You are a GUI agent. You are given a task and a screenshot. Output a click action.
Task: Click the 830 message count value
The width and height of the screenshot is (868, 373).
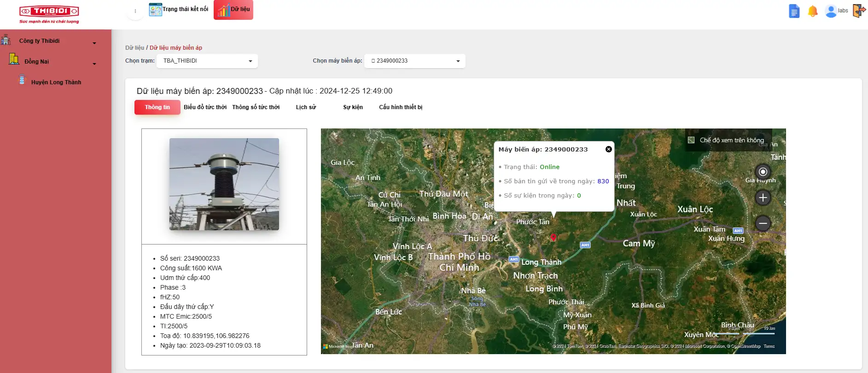coord(603,181)
